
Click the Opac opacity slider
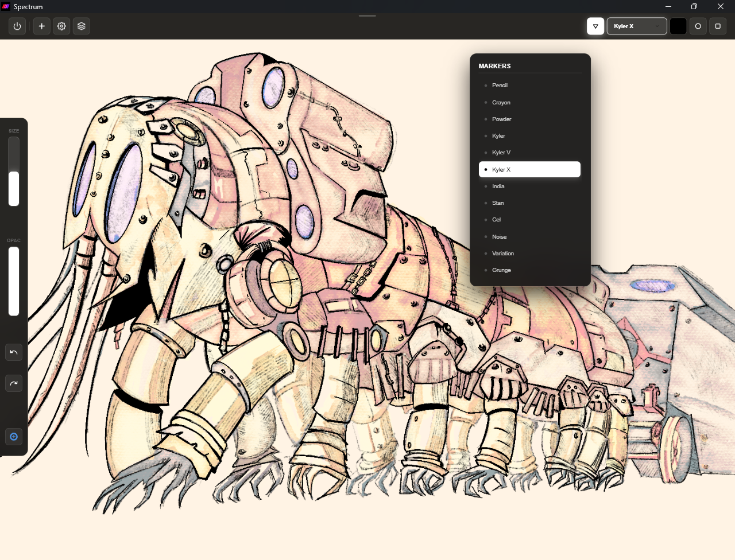pyautogui.click(x=14, y=281)
